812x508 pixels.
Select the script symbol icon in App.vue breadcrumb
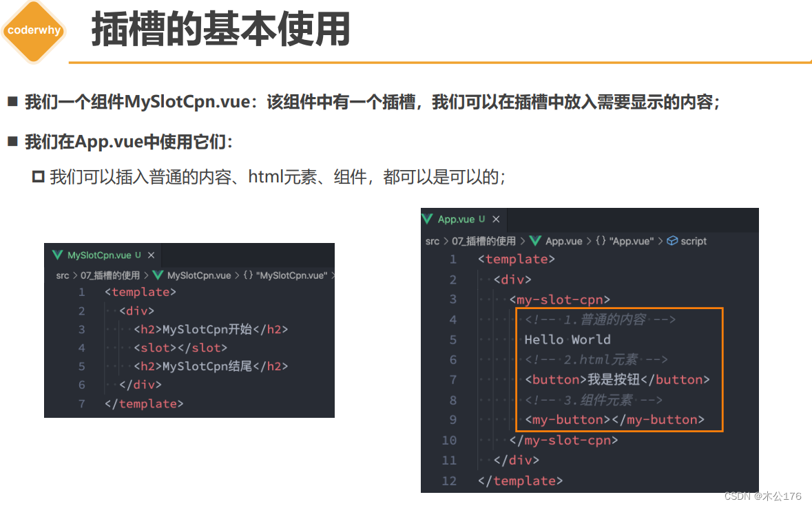[x=673, y=241]
